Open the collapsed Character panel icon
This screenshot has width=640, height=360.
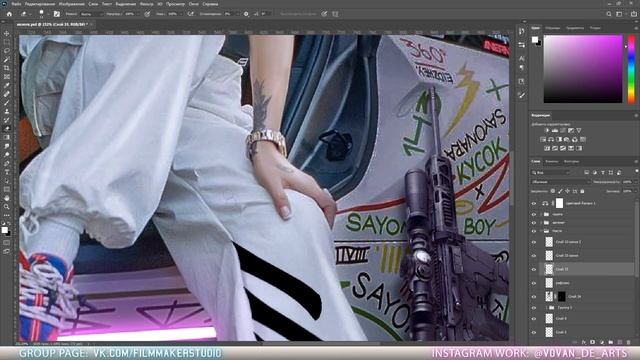(522, 58)
